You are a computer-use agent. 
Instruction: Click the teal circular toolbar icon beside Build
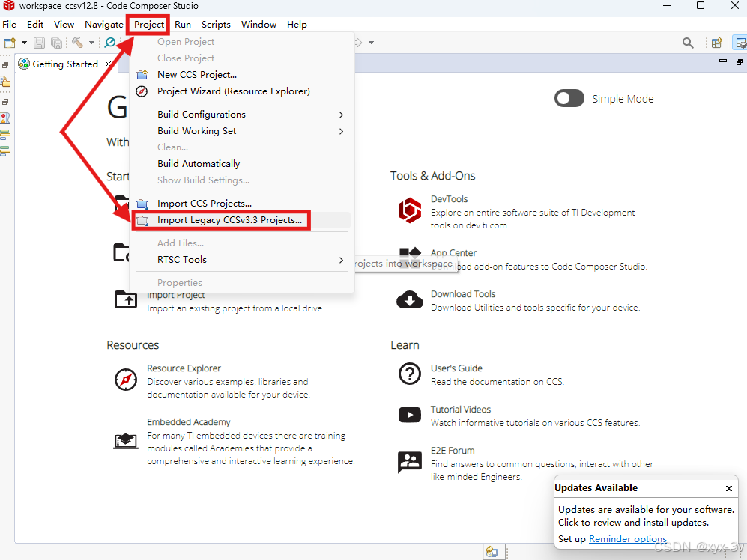(110, 43)
